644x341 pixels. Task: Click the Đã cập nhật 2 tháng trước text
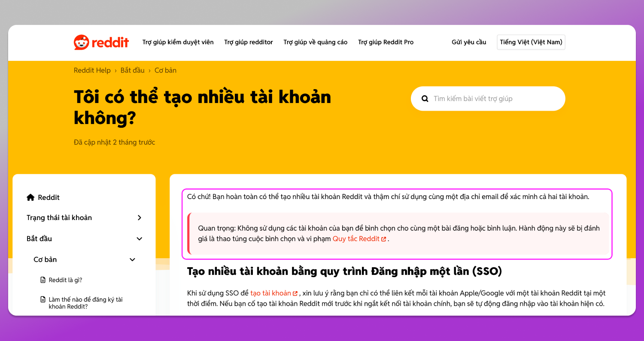click(x=115, y=142)
